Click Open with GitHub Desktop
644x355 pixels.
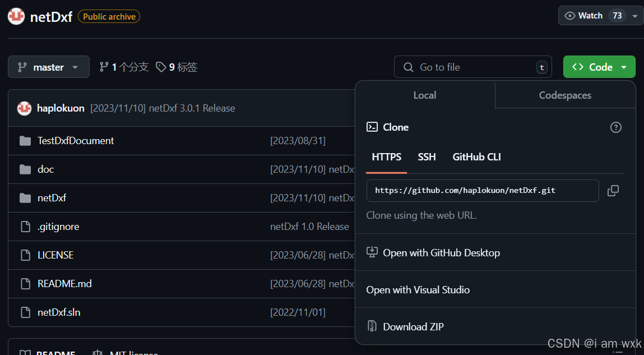pos(442,253)
